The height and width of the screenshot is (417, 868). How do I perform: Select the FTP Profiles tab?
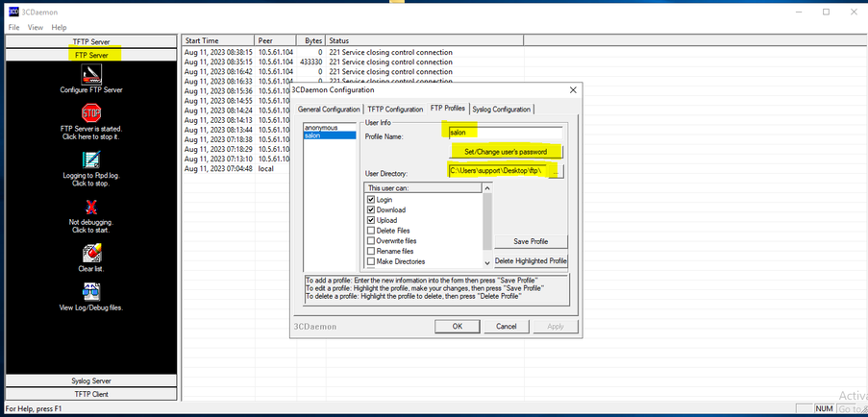click(x=448, y=108)
